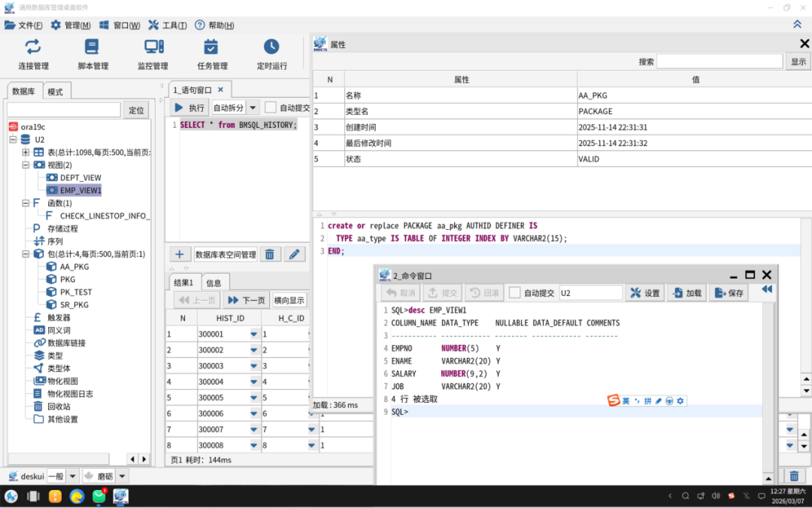Click the 类型体 type body node

59,368
